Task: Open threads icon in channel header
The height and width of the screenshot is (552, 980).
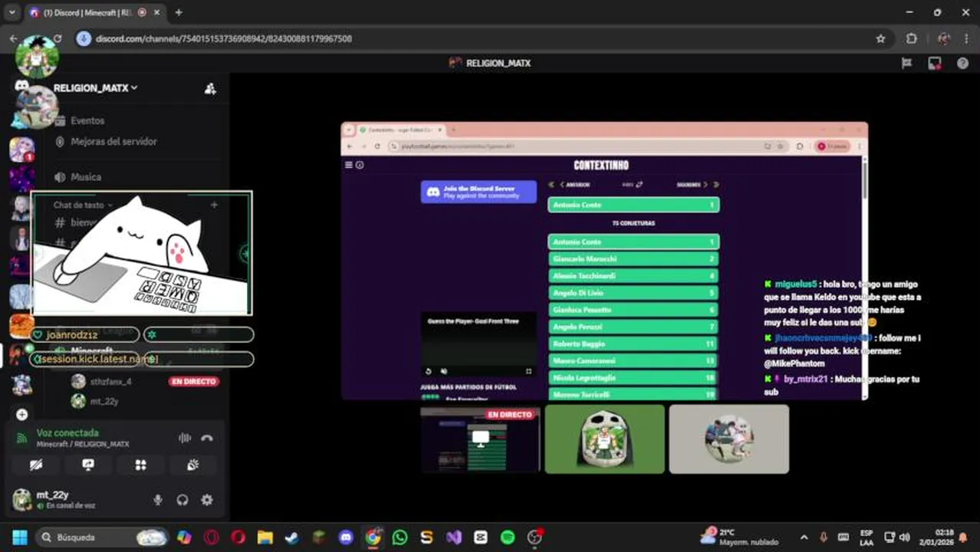Action: [x=906, y=64]
